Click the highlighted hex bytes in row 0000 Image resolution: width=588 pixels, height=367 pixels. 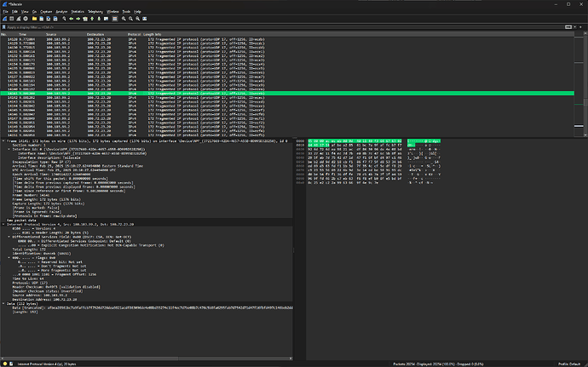point(355,141)
